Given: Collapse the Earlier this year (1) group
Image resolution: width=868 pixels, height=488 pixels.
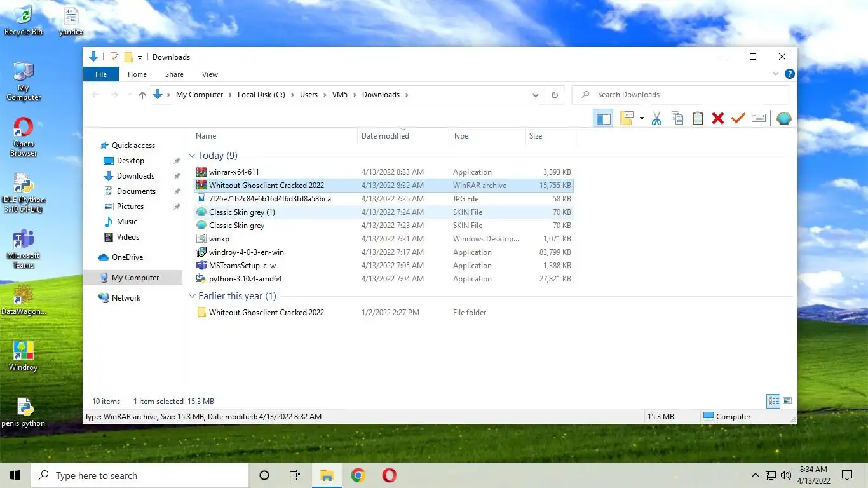Looking at the screenshot, I should [192, 296].
